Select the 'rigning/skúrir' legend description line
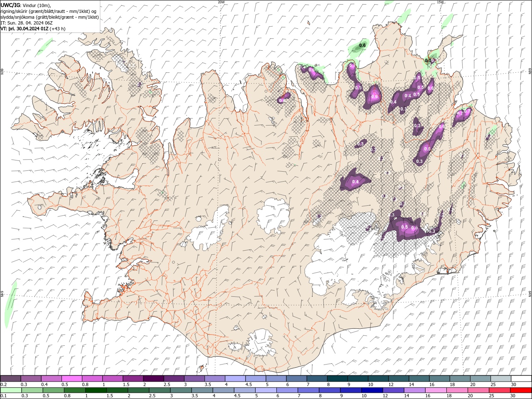The image size is (532, 399). point(49,11)
